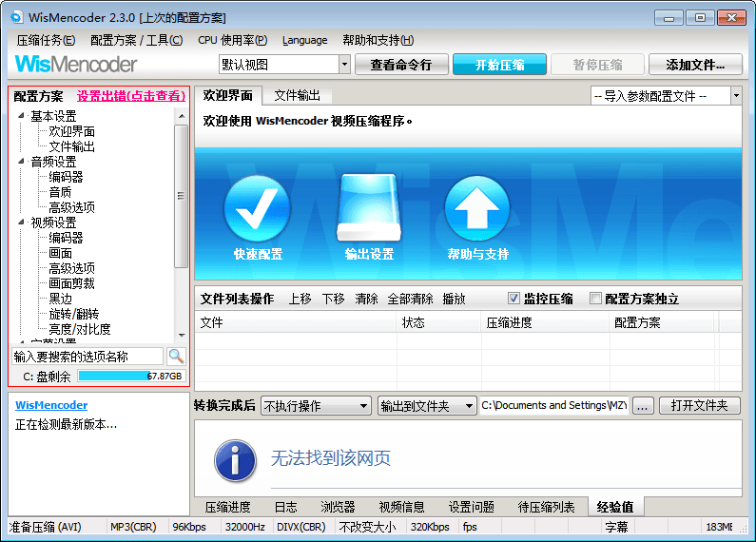Click the option search input field
Viewport: 756px width, 542px height.
pos(87,357)
